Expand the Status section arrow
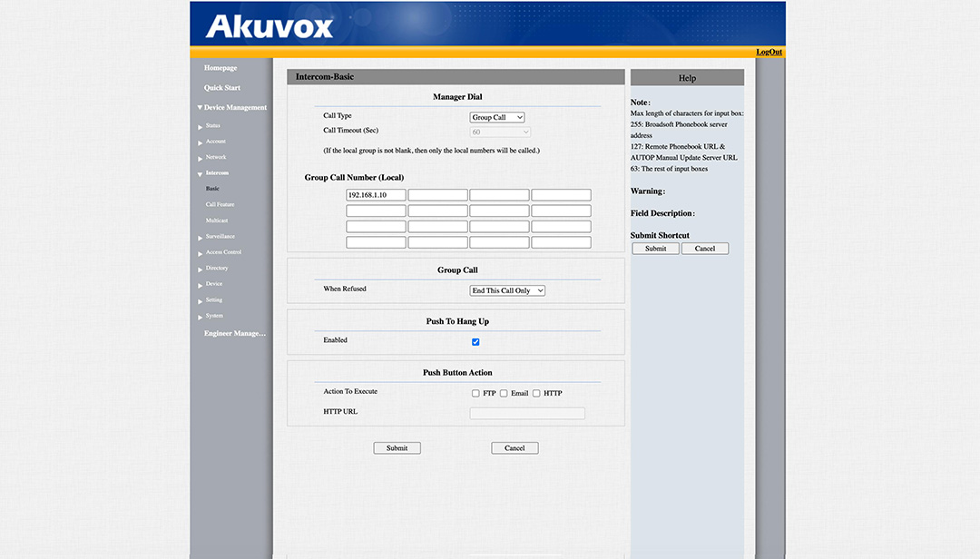This screenshot has height=559, width=980. pyautogui.click(x=201, y=126)
